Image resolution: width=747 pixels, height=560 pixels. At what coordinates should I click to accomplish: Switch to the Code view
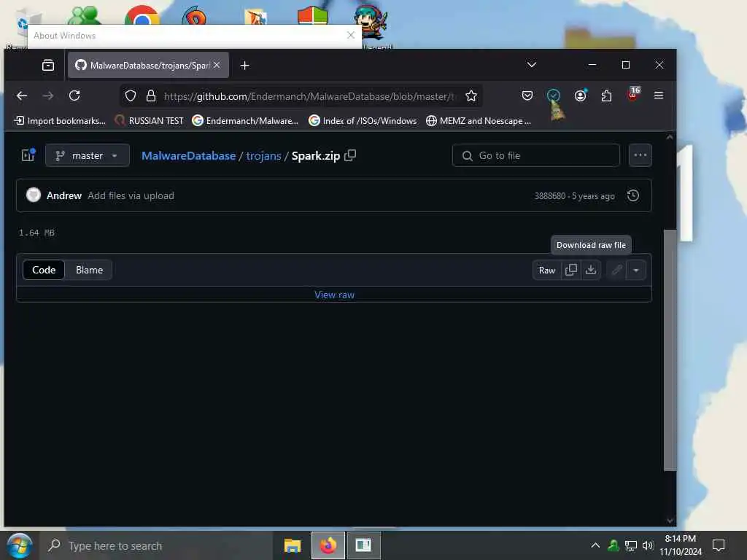click(x=44, y=270)
